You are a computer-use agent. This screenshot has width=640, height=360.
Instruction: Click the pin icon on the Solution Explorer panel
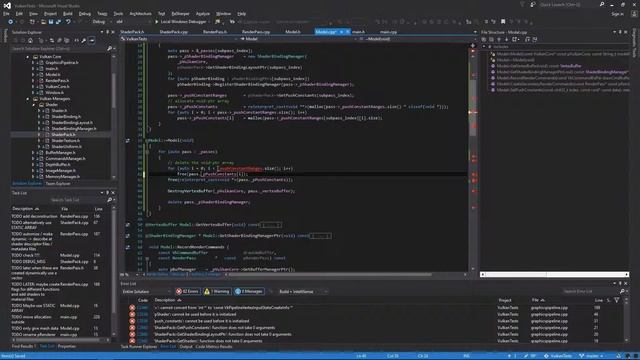108,32
